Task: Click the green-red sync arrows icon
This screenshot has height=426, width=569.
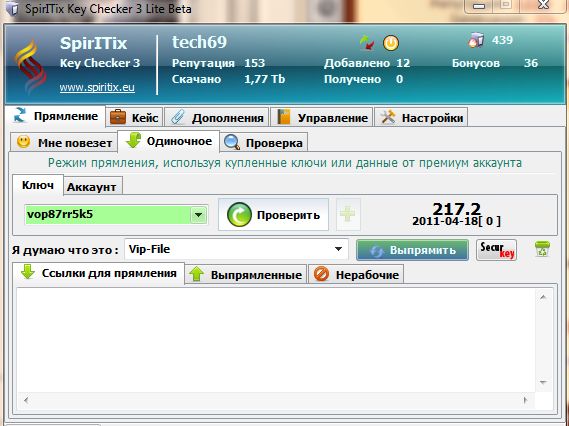Action: pos(367,42)
